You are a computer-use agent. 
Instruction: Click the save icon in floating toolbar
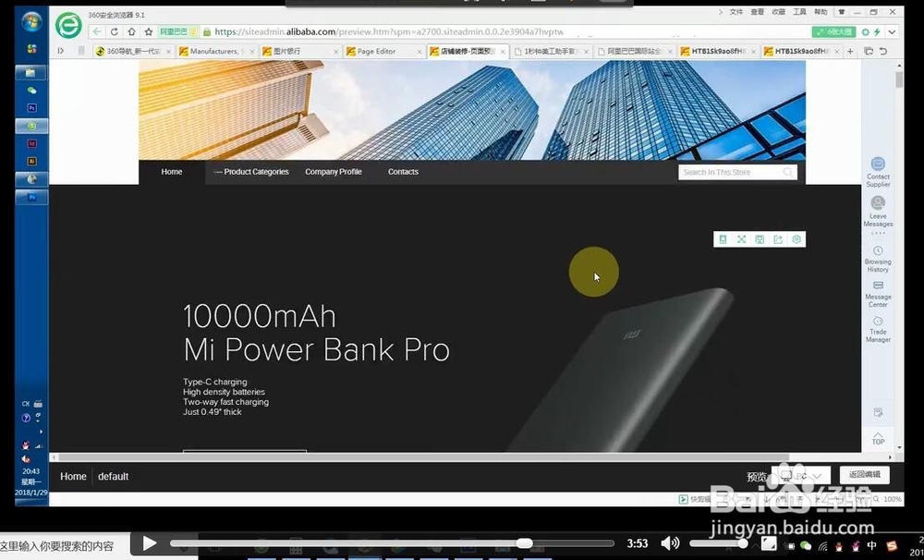(x=760, y=239)
